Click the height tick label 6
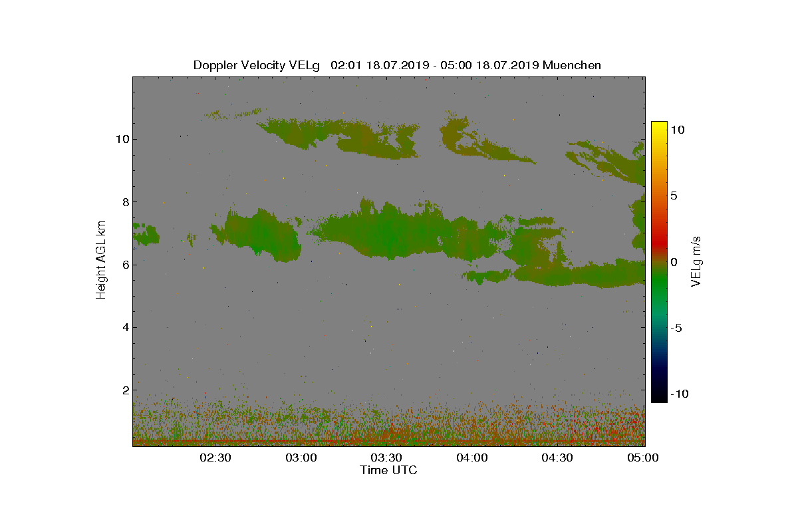 [x=125, y=264]
